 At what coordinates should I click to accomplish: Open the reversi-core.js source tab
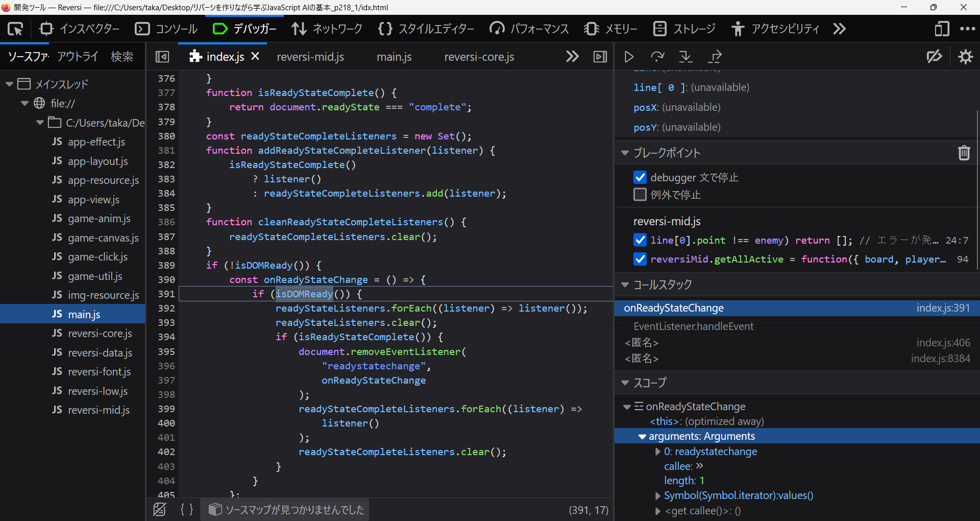[x=479, y=57]
